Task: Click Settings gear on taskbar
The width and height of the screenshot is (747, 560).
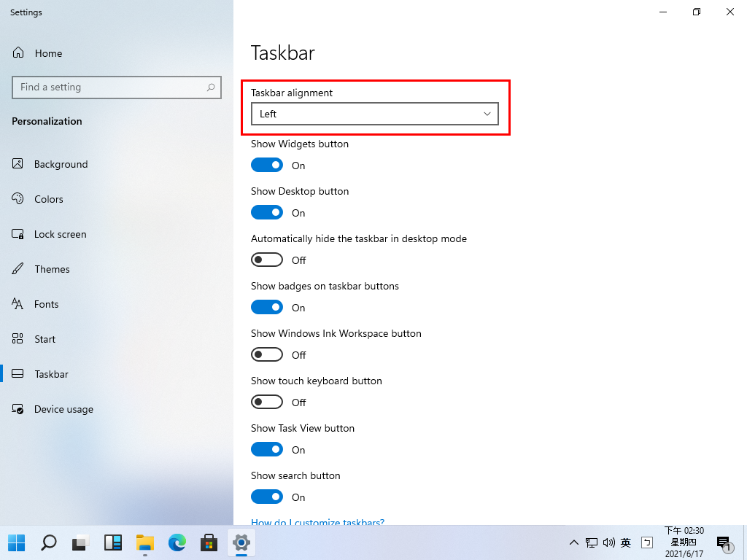Action: click(x=241, y=542)
